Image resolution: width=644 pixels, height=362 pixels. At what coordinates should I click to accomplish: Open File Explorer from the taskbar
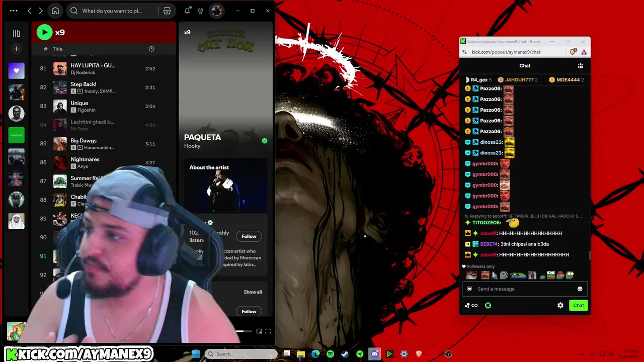(x=301, y=354)
